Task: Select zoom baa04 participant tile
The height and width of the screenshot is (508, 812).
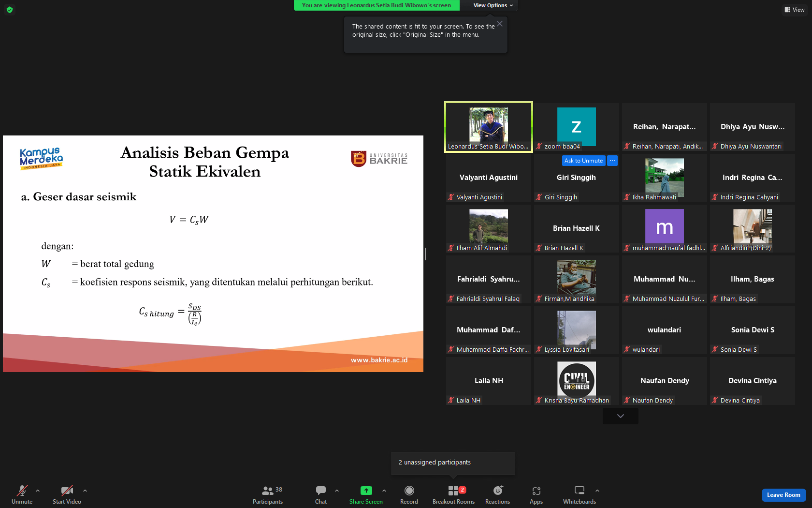Action: [577, 127]
